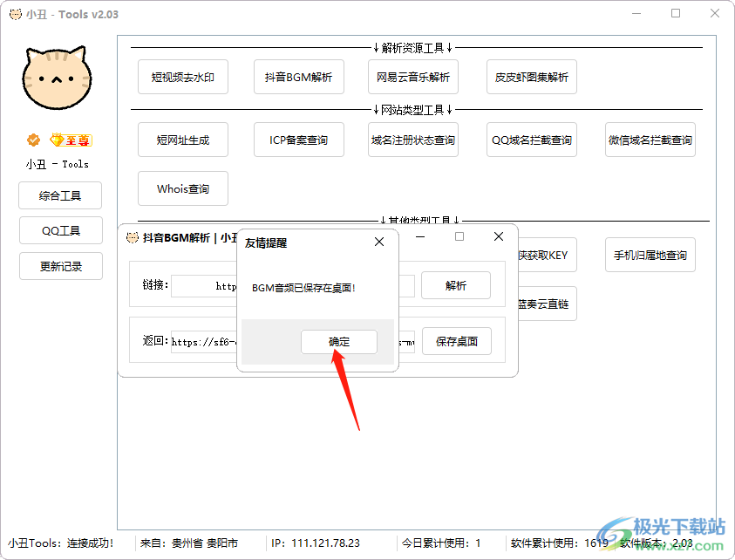Close the 抖音BGM解析 window
This screenshot has height=560, width=735.
point(499,236)
